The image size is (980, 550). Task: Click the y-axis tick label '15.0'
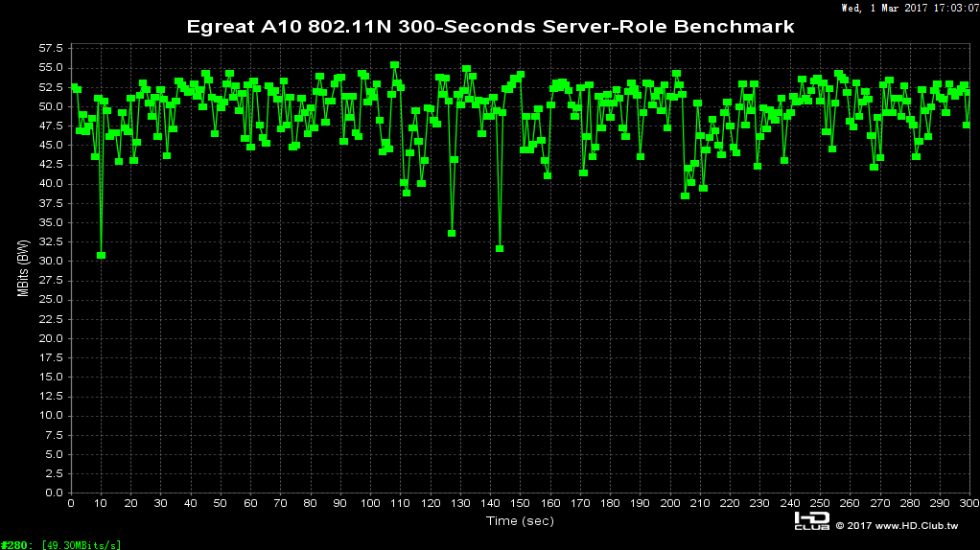51,377
